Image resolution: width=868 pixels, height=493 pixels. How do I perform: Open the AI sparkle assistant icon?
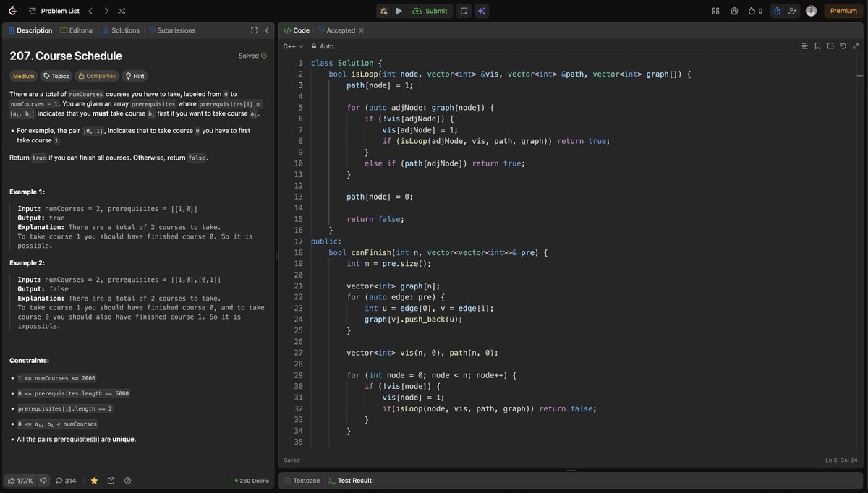coord(482,11)
